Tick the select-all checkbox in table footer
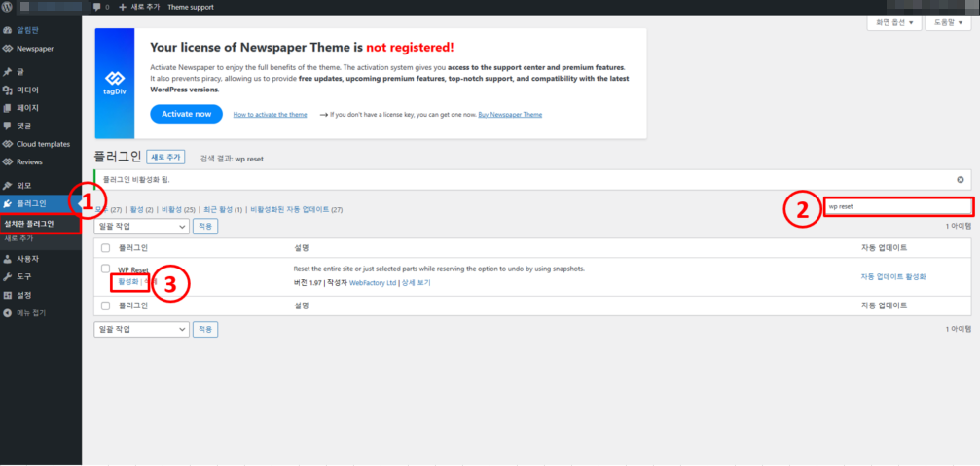The height and width of the screenshot is (466, 980). coord(106,306)
